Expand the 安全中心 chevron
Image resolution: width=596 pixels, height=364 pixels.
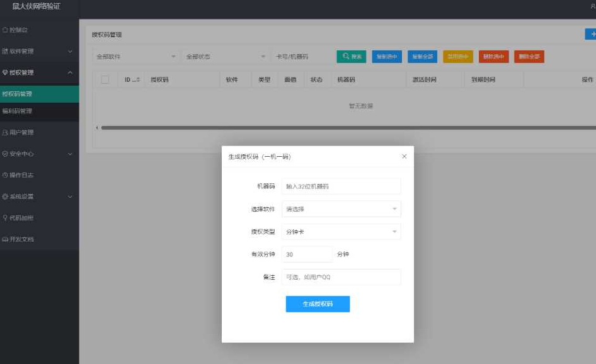[x=70, y=154]
